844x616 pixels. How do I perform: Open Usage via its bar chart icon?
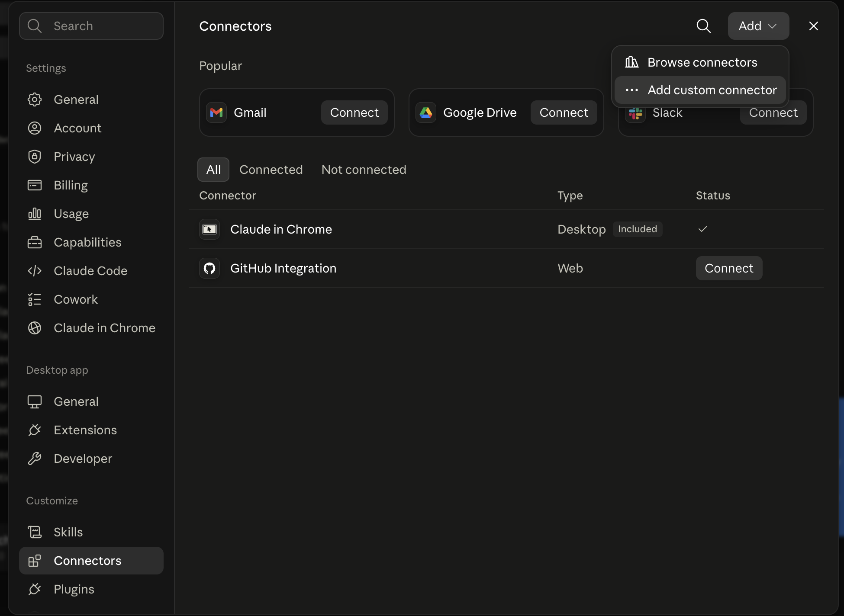[x=35, y=214]
